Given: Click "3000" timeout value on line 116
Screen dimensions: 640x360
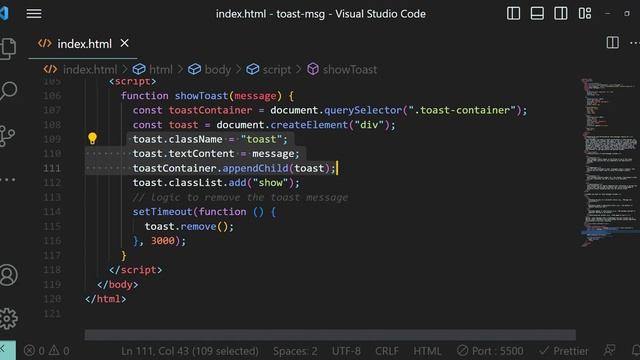Looking at the screenshot, I should coord(162,241).
